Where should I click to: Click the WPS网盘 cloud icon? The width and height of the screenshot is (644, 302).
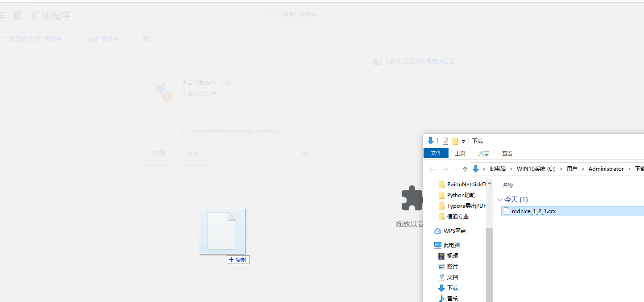coord(438,231)
